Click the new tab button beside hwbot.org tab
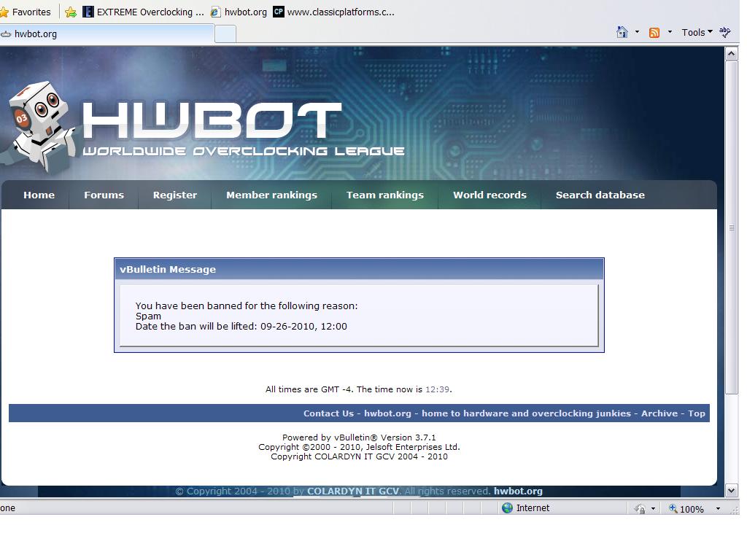 click(225, 34)
